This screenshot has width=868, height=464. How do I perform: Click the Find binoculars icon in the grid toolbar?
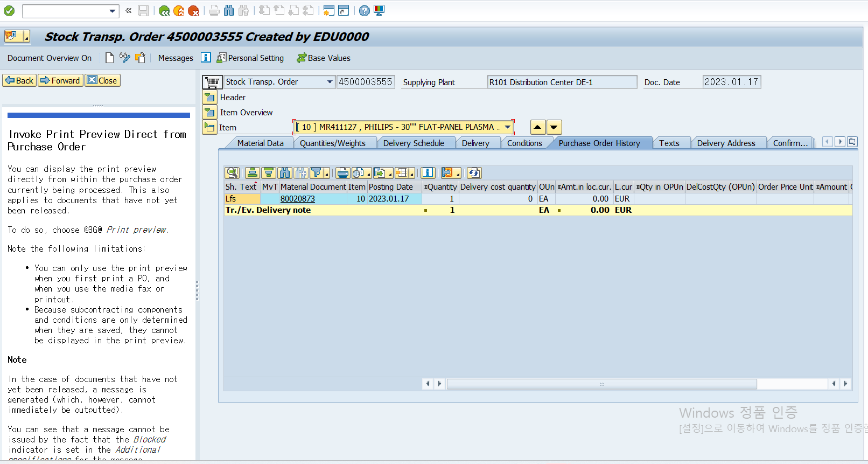point(284,172)
